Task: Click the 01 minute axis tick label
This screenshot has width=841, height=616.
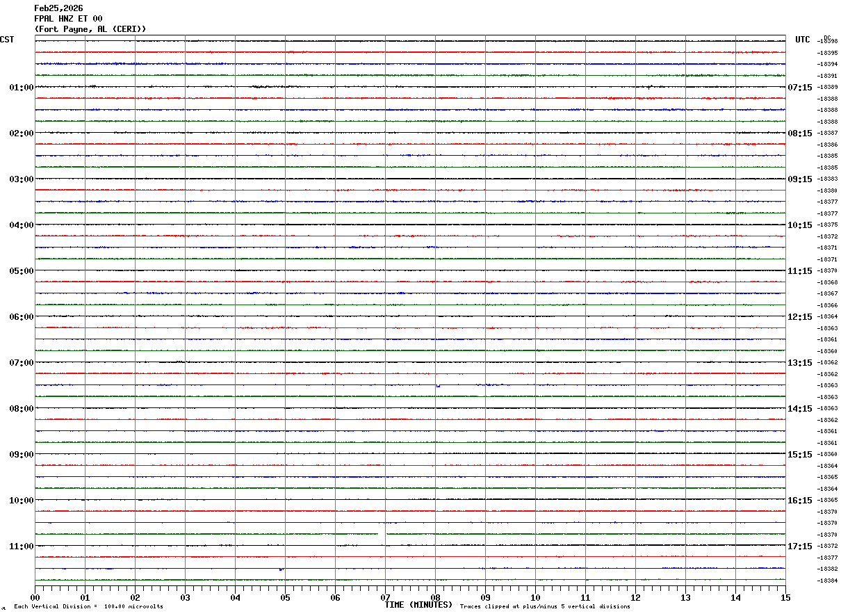Action: click(x=85, y=597)
